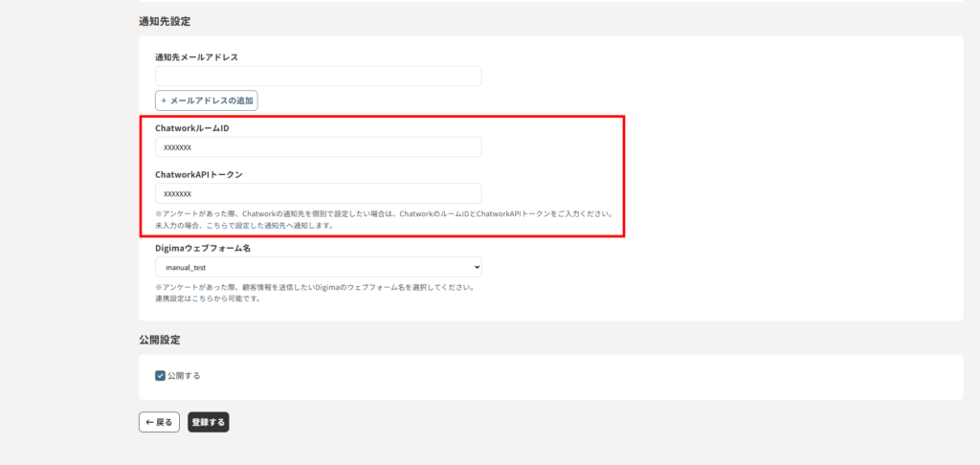Screen dimensions: 980x465
Task: Toggle the 公開する checkbox
Action: [160, 376]
